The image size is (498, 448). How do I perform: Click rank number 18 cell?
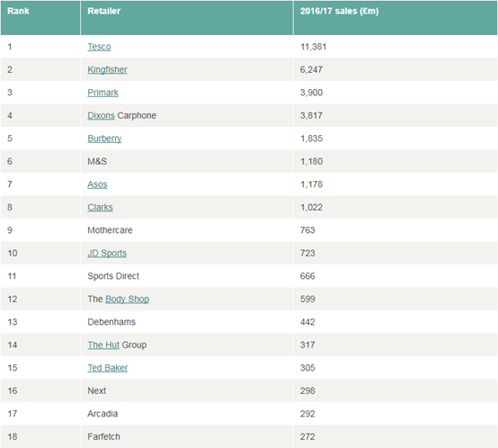(40, 436)
